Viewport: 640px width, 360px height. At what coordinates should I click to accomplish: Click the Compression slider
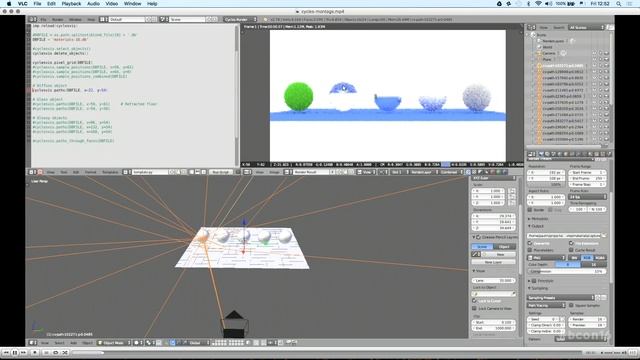tap(567, 271)
